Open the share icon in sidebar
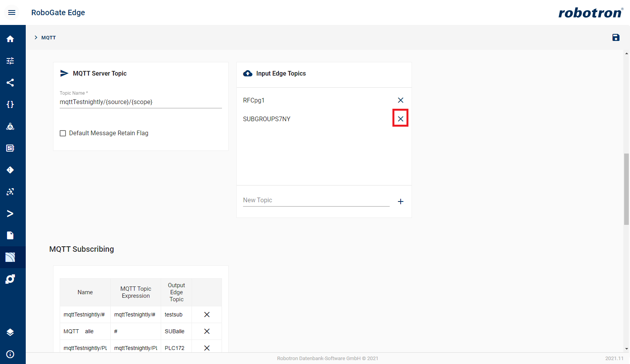The image size is (630, 364). coord(11,83)
